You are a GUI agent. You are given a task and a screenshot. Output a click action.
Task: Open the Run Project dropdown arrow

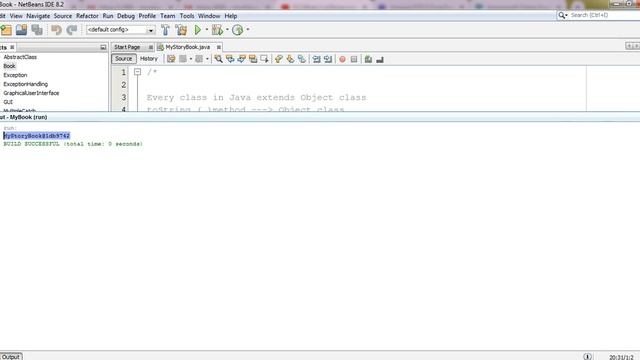pos(207,29)
